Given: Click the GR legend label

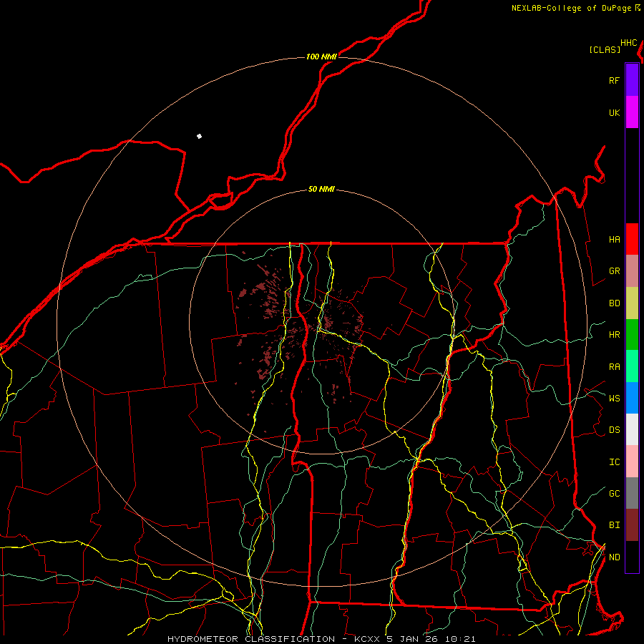Looking at the screenshot, I should click(614, 271).
